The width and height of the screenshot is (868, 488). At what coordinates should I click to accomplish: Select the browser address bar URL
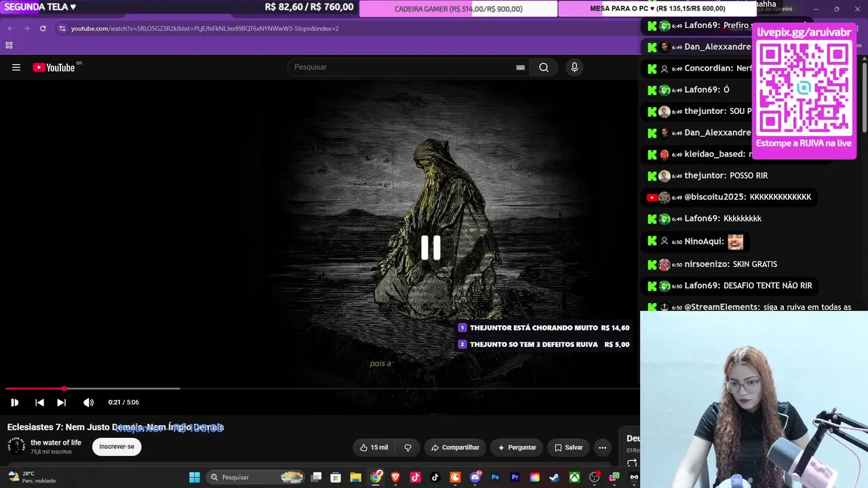[205, 28]
